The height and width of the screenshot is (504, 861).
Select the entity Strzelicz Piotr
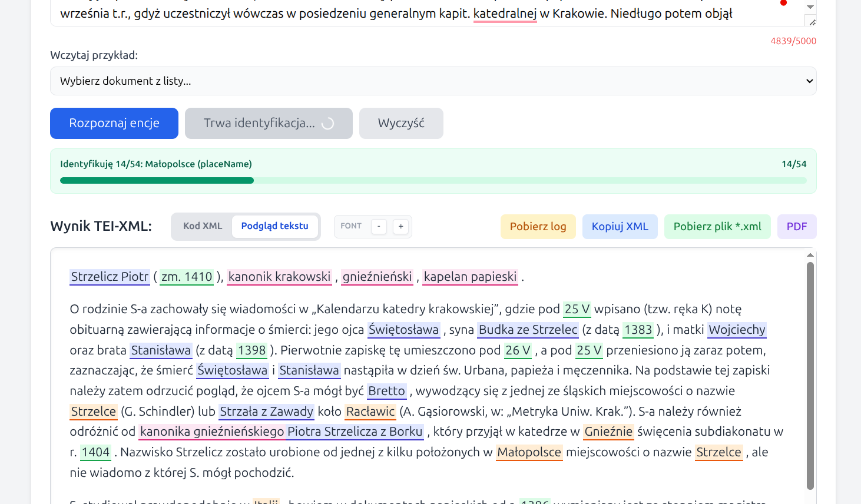coord(110,277)
